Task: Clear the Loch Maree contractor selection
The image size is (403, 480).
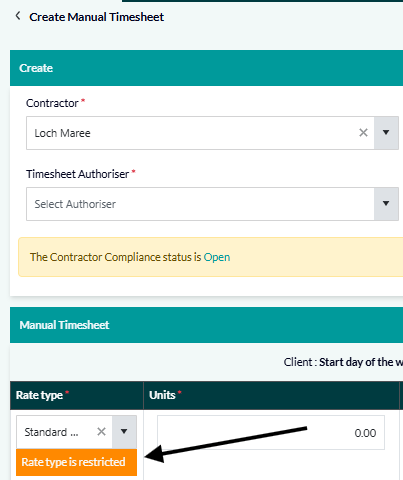Action: [x=363, y=133]
